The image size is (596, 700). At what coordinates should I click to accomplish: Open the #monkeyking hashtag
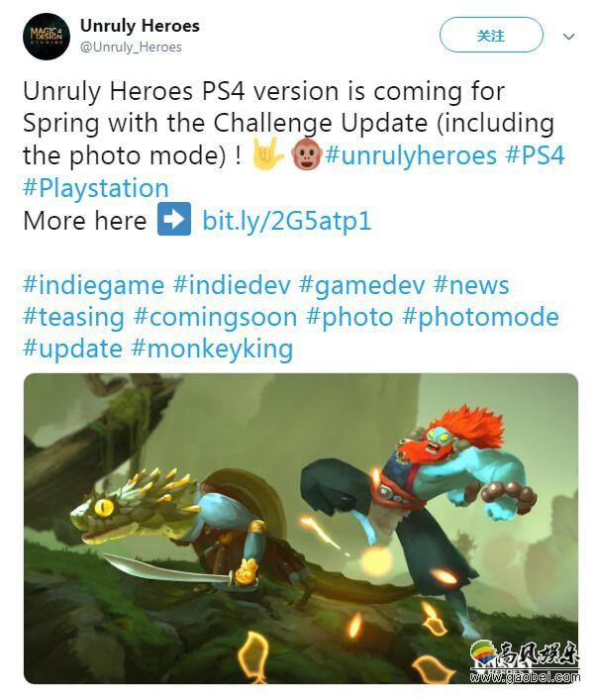[x=213, y=349]
